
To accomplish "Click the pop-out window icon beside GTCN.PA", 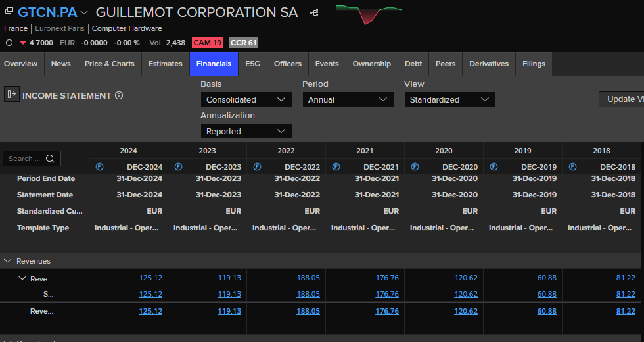I will tap(9, 11).
